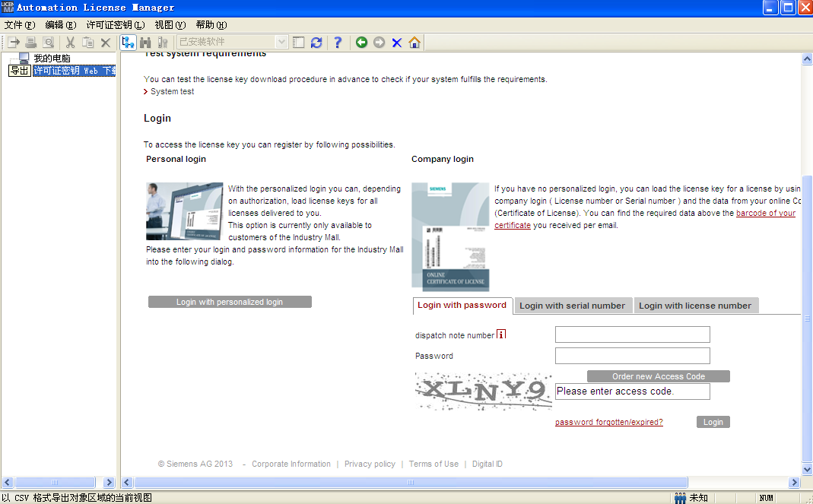This screenshot has height=504, width=813.
Task: Toggle the tree view toolbar icon
Action: click(x=128, y=43)
